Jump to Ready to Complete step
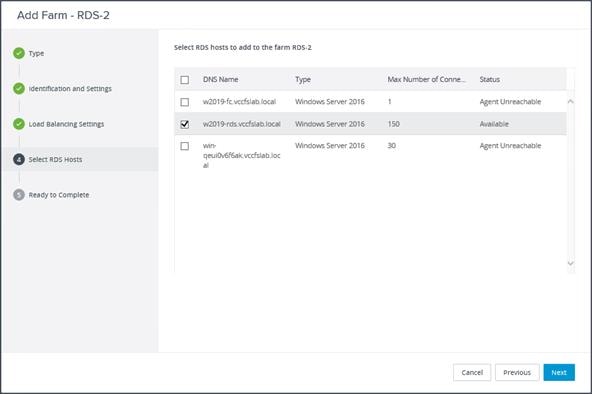 [59, 195]
